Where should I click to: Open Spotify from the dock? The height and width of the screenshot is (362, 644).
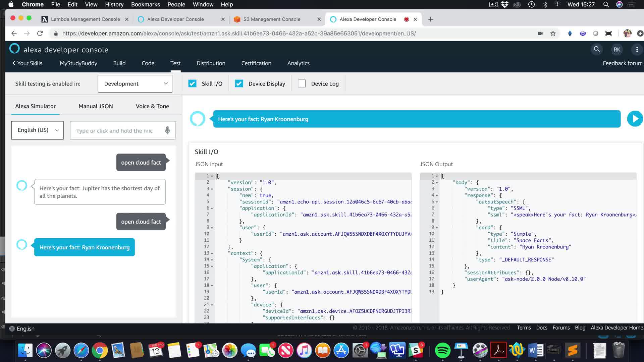[x=442, y=351]
